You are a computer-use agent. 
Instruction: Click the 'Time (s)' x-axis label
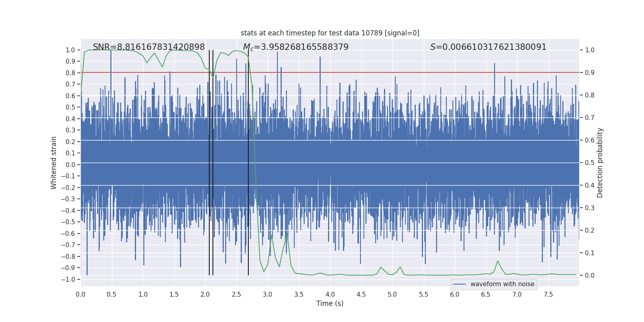(x=330, y=303)
